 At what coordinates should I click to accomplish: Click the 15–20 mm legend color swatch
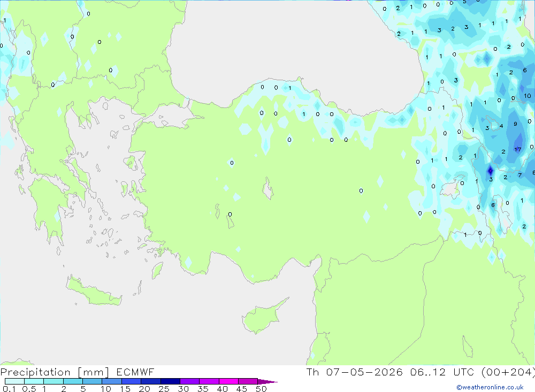tap(132, 381)
